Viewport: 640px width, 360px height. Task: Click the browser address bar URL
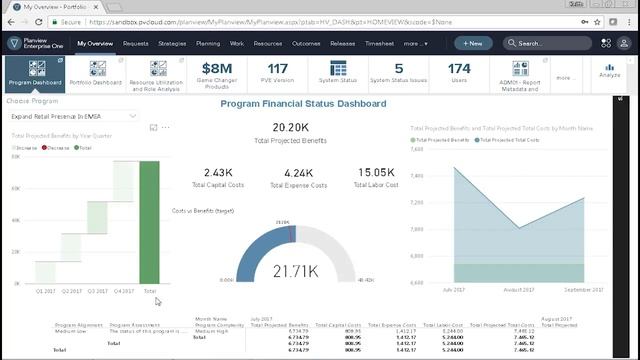click(x=270, y=22)
